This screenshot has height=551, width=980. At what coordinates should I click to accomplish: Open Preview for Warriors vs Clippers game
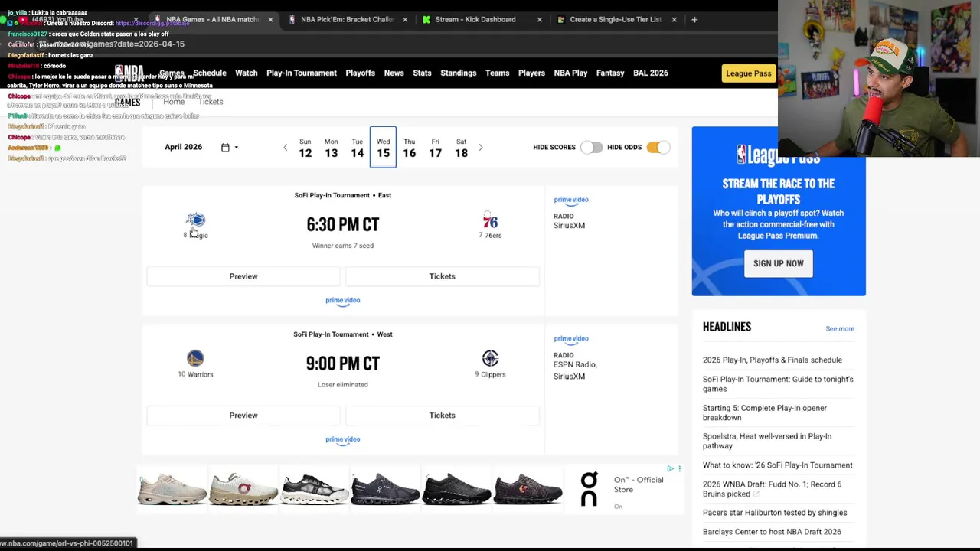tap(243, 416)
